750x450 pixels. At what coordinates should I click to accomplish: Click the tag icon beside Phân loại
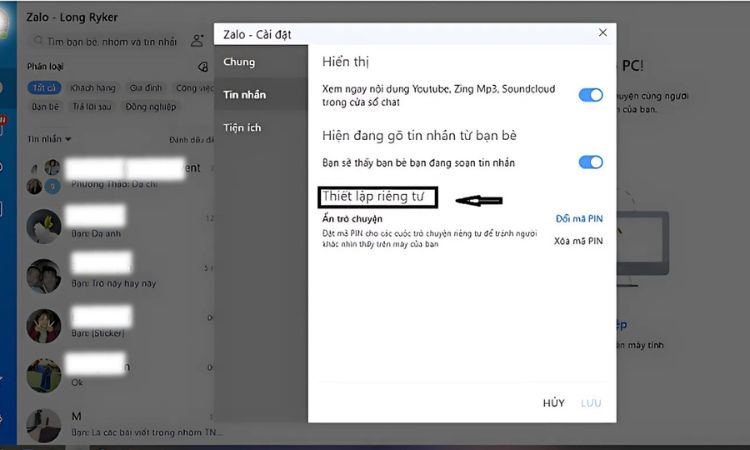coord(202,68)
